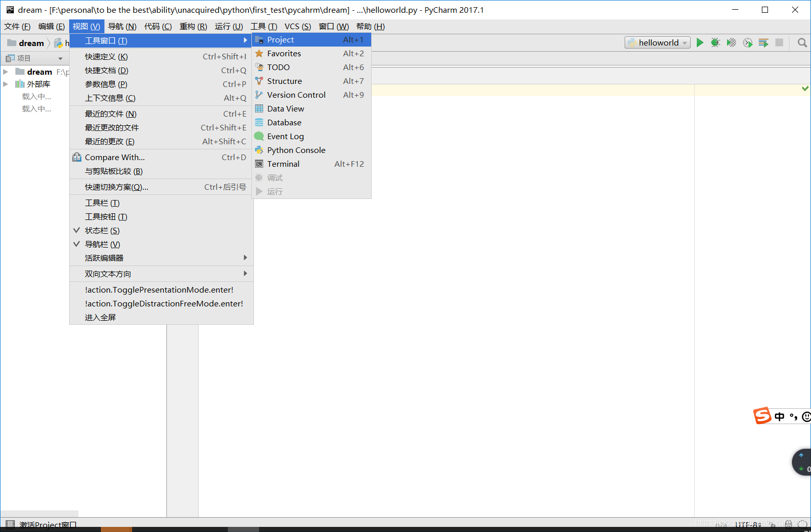The height and width of the screenshot is (532, 811).
Task: Open the 帮助 (H) menu
Action: tap(371, 27)
